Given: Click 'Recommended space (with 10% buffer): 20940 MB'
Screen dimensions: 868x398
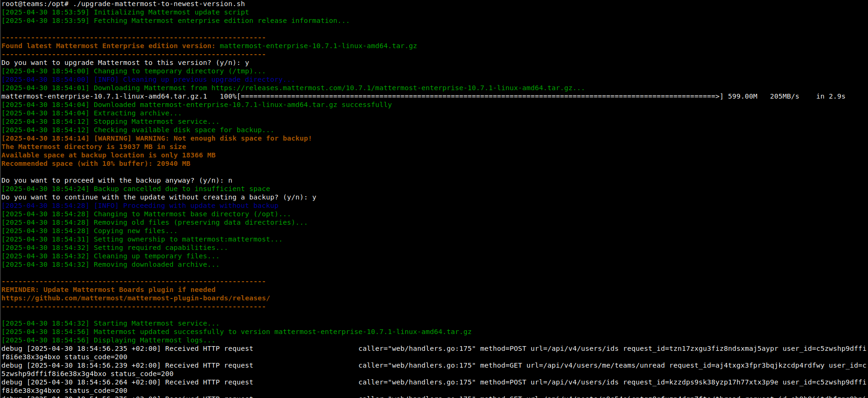Looking at the screenshot, I should click(x=96, y=163).
